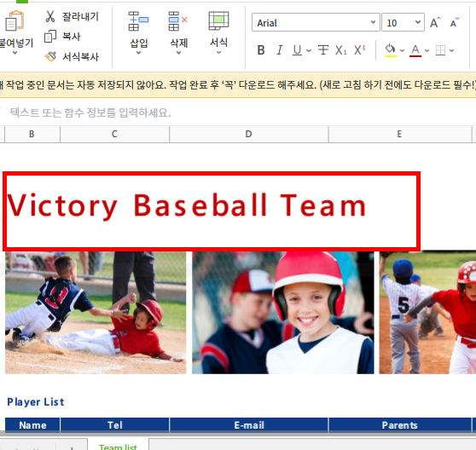Screen dimensions: 476x450
Task: Select column E header
Action: [400, 134]
